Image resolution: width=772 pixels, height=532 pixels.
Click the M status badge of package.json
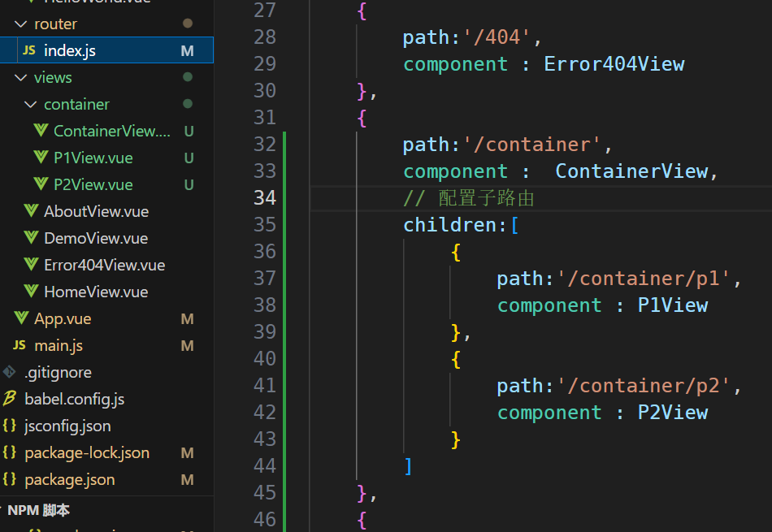(x=187, y=480)
